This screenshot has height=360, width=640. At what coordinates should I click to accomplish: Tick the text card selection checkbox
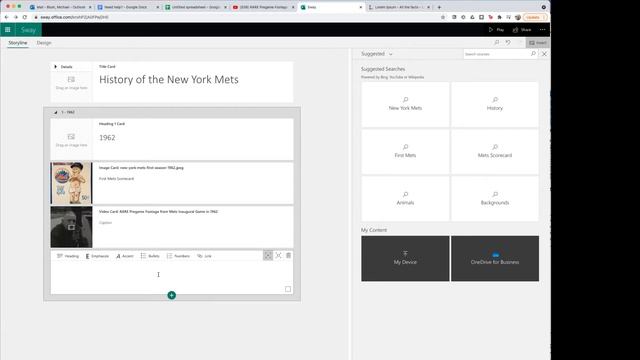point(288,289)
